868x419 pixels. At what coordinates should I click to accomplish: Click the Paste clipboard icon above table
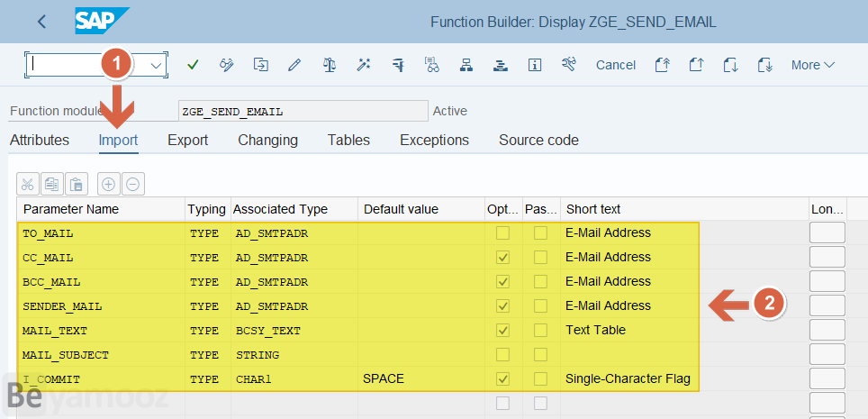coord(77,184)
